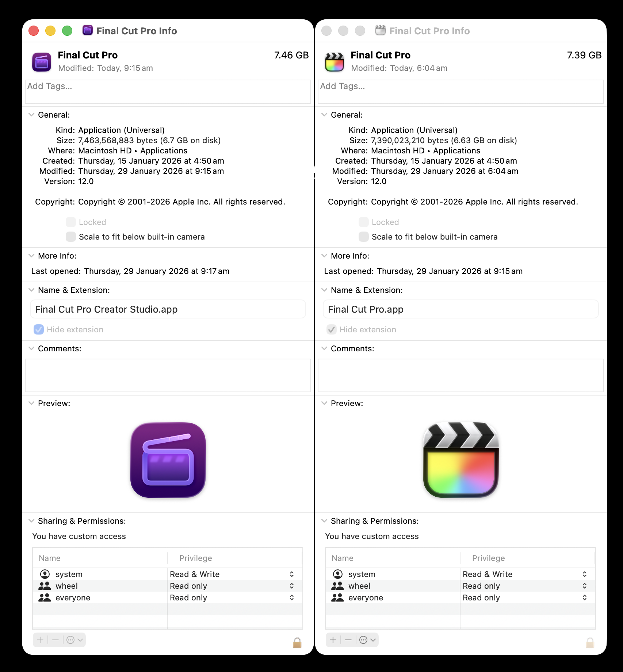Click the Final Cut Pro.app name field
Image resolution: width=623 pixels, height=672 pixels.
pyautogui.click(x=460, y=309)
